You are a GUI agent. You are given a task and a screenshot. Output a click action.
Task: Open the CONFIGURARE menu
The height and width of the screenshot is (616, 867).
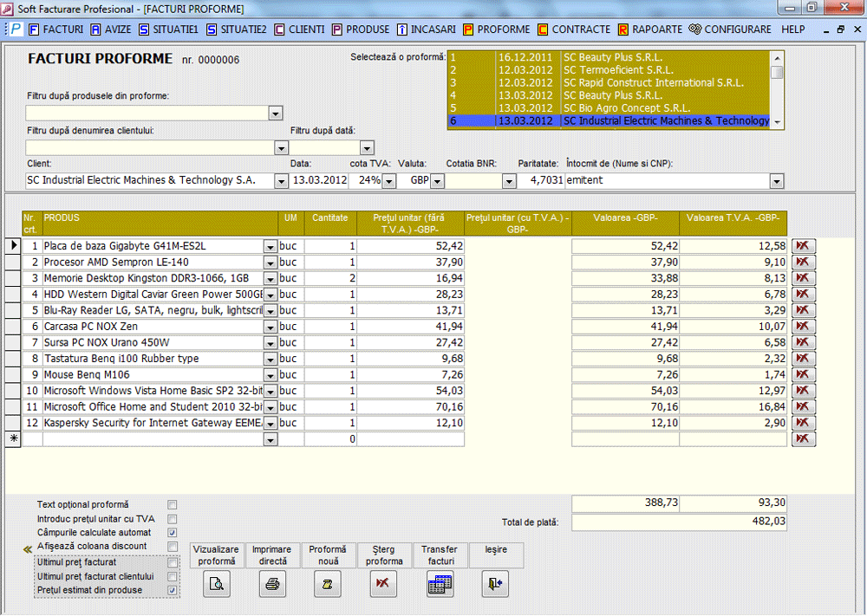730,29
